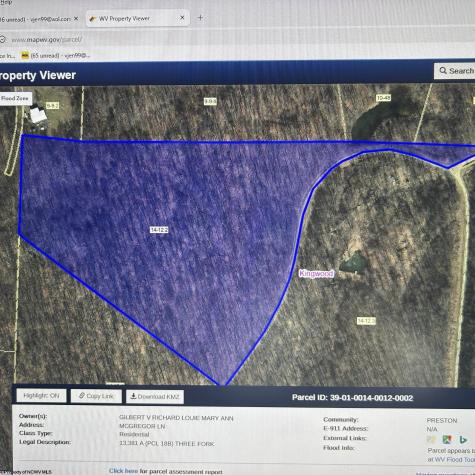Close the AOL mail browser tab
This screenshot has width=475, height=475.
click(76, 19)
